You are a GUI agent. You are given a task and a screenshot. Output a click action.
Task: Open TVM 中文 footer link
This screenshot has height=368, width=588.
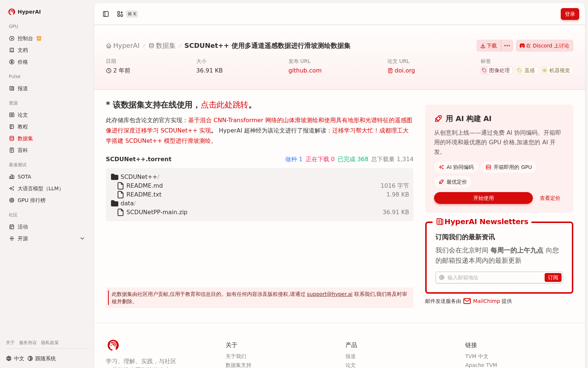[477, 356]
